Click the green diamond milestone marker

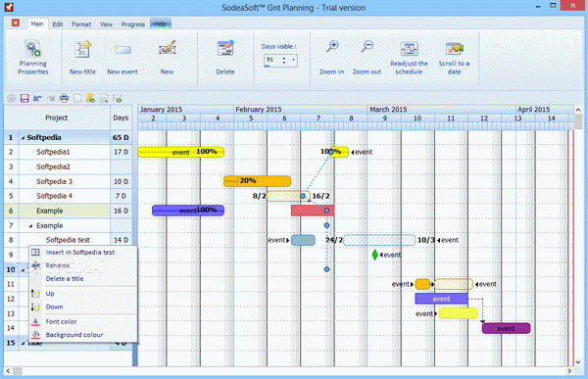374,255
